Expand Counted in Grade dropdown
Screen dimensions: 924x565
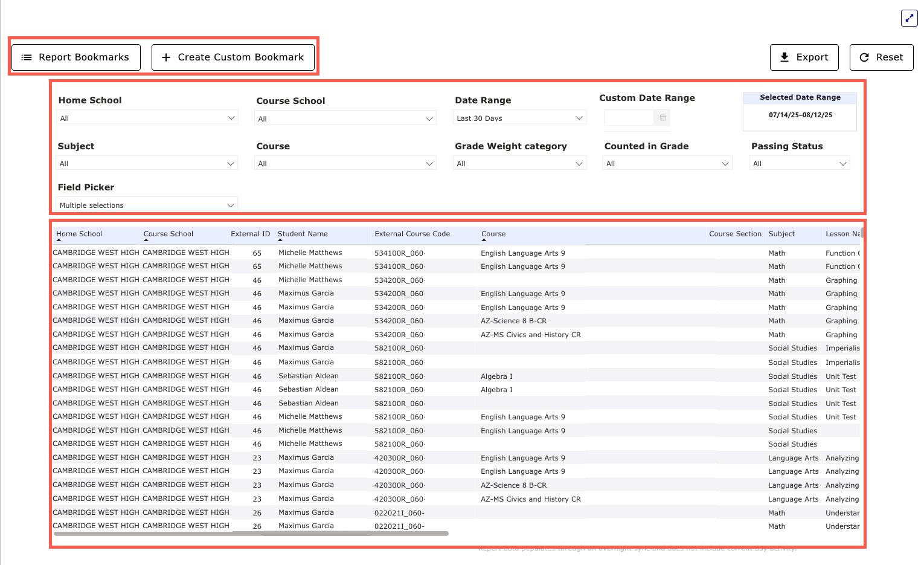tap(667, 164)
